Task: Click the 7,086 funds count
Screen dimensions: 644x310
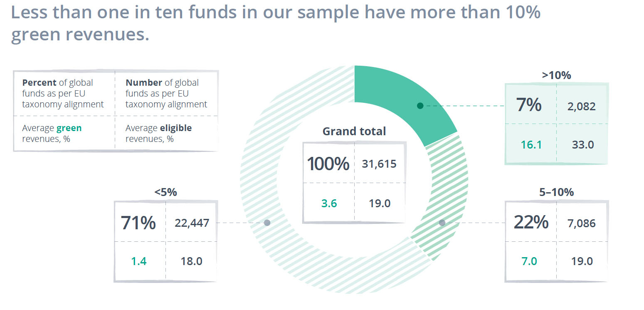Action: (x=581, y=223)
